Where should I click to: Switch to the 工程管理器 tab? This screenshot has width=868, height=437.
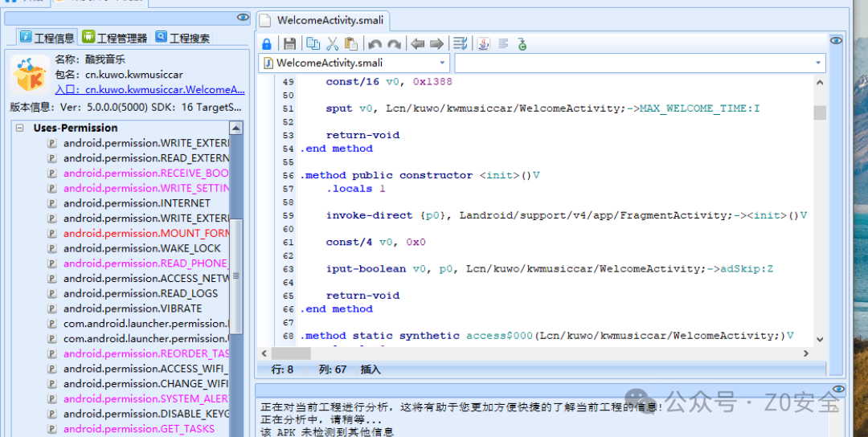(x=115, y=38)
